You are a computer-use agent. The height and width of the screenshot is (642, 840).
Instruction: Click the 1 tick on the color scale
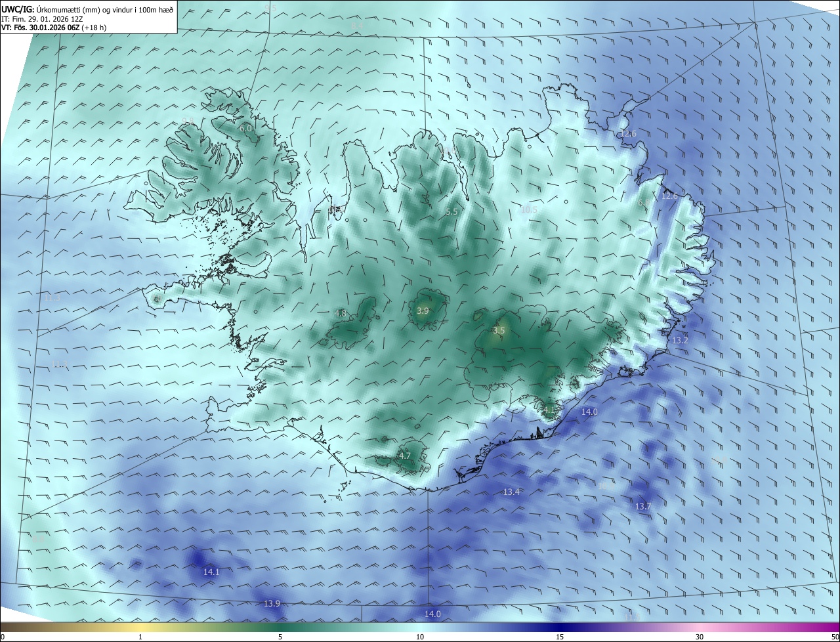coord(140,637)
